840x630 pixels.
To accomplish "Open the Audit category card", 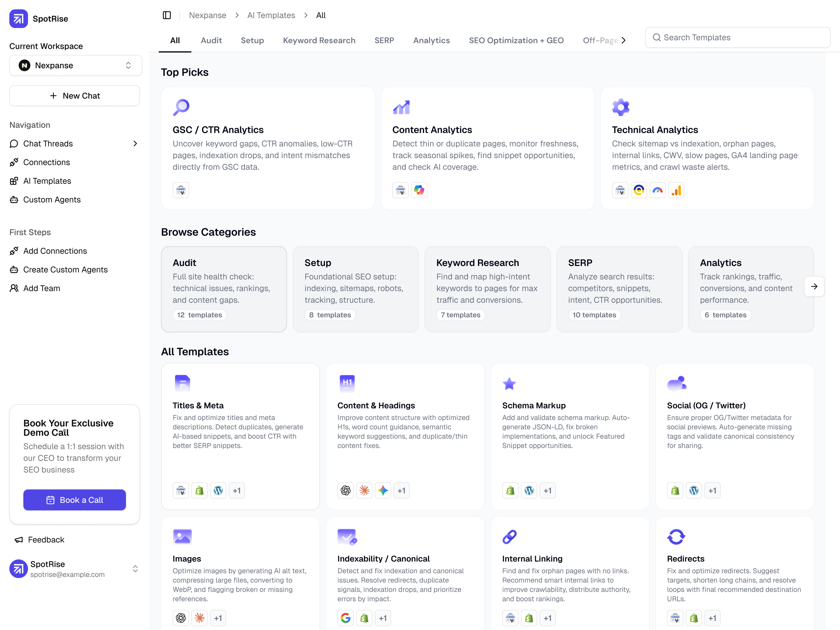I will click(x=224, y=289).
